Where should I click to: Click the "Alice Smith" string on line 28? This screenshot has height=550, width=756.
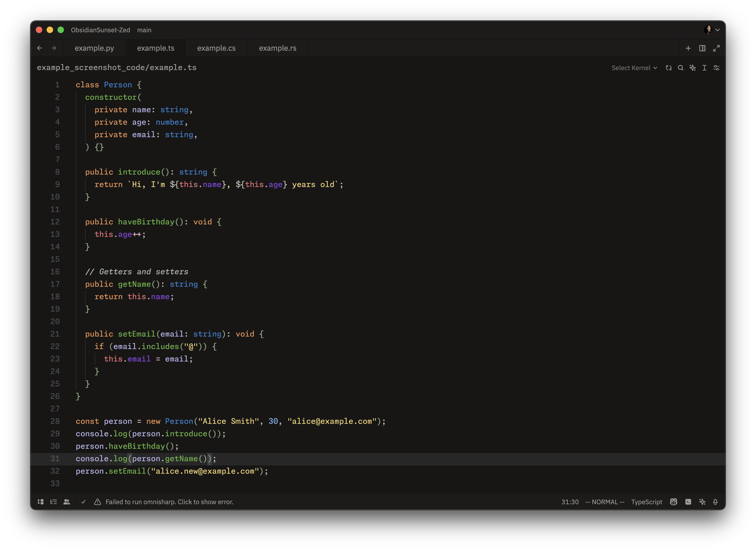point(228,421)
